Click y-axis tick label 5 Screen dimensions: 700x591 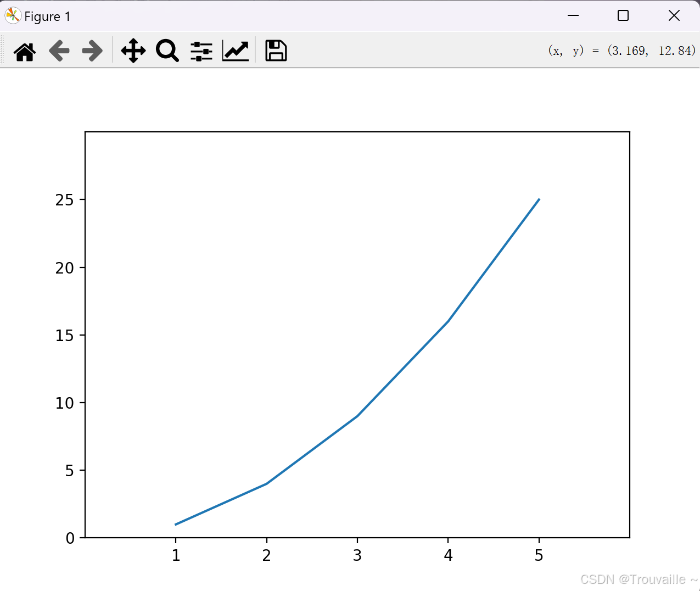(x=69, y=471)
